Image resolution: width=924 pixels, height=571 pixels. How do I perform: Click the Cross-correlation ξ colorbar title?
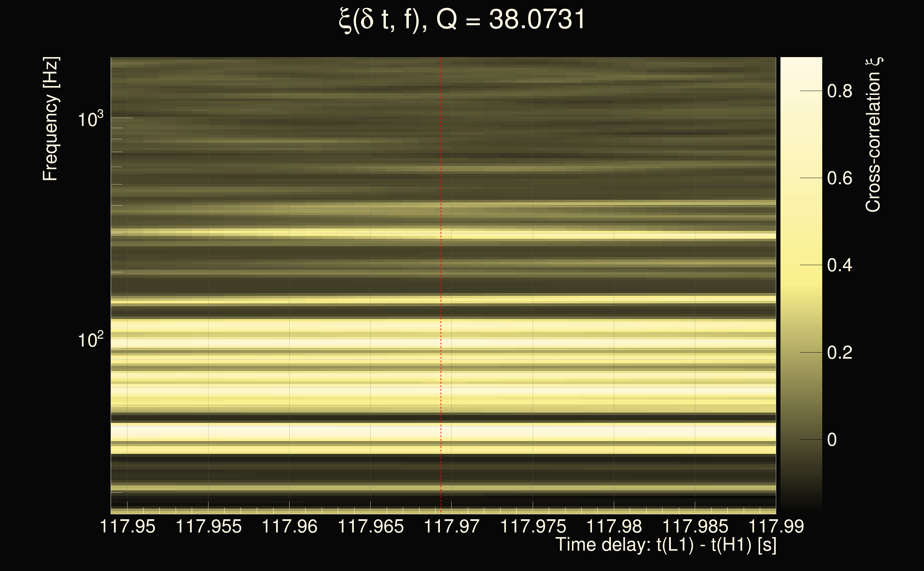[x=873, y=135]
